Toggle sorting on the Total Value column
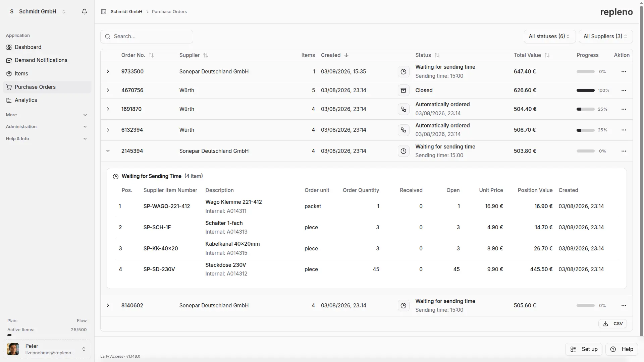Screen dimensions: 644x362 click(547, 55)
